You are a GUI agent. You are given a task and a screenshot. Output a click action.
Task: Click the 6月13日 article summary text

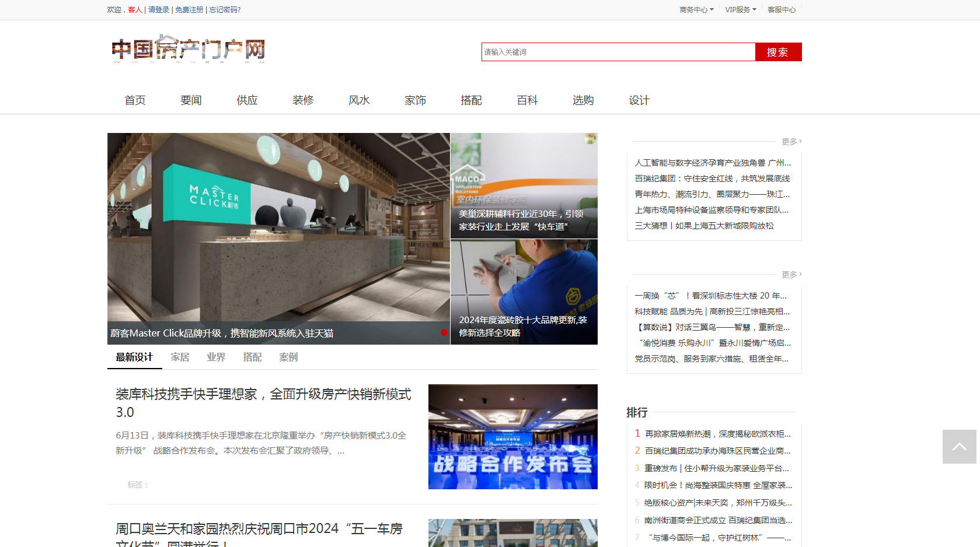pyautogui.click(x=261, y=443)
